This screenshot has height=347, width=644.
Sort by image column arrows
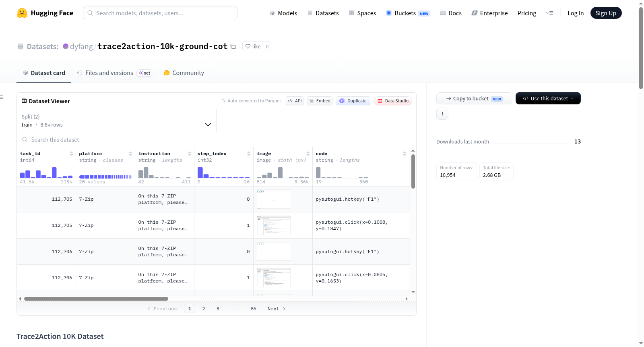pyautogui.click(x=308, y=154)
